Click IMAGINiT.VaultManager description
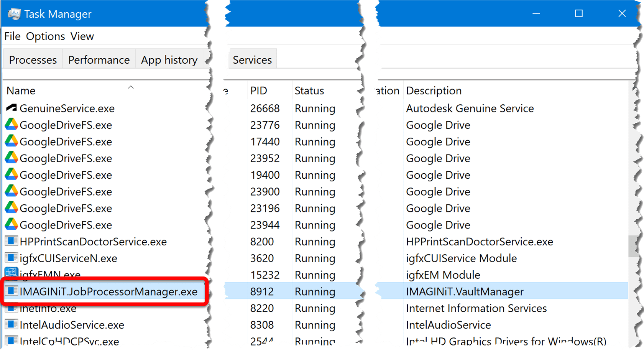This screenshot has width=644, height=352. [x=465, y=291]
